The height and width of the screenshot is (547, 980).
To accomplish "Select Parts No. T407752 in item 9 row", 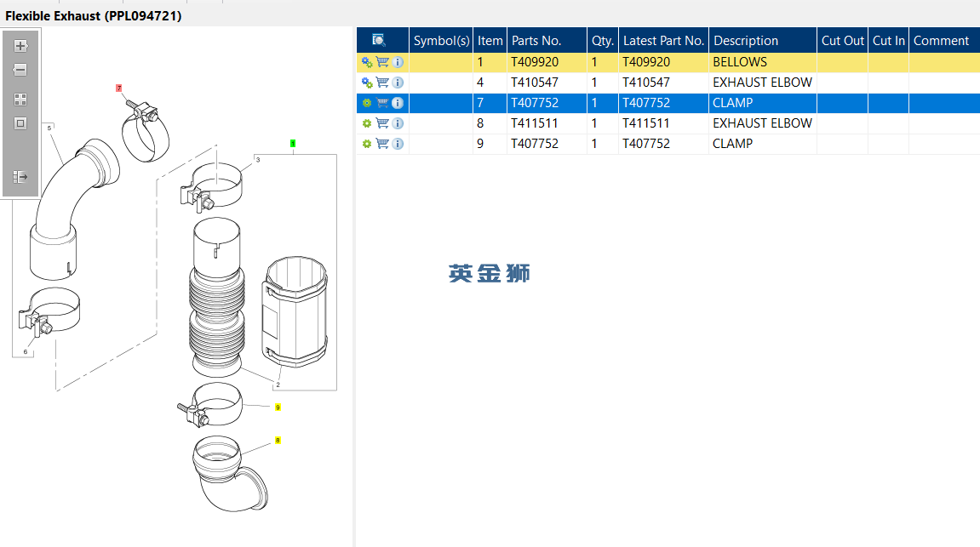I will coord(547,144).
